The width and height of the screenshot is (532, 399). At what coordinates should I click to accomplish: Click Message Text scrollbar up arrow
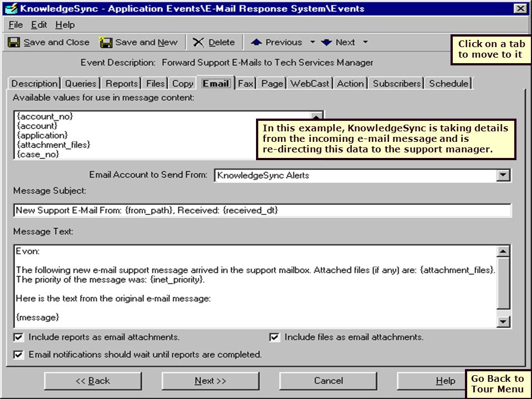pos(503,251)
